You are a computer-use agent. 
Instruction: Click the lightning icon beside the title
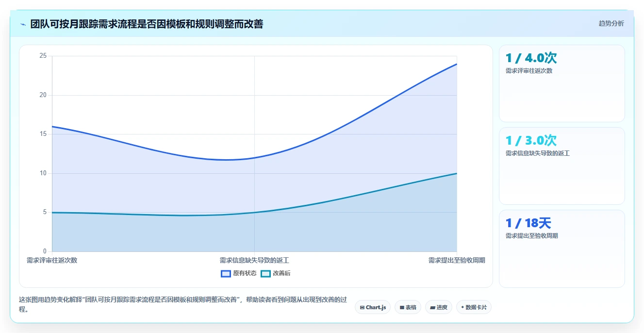(x=23, y=24)
